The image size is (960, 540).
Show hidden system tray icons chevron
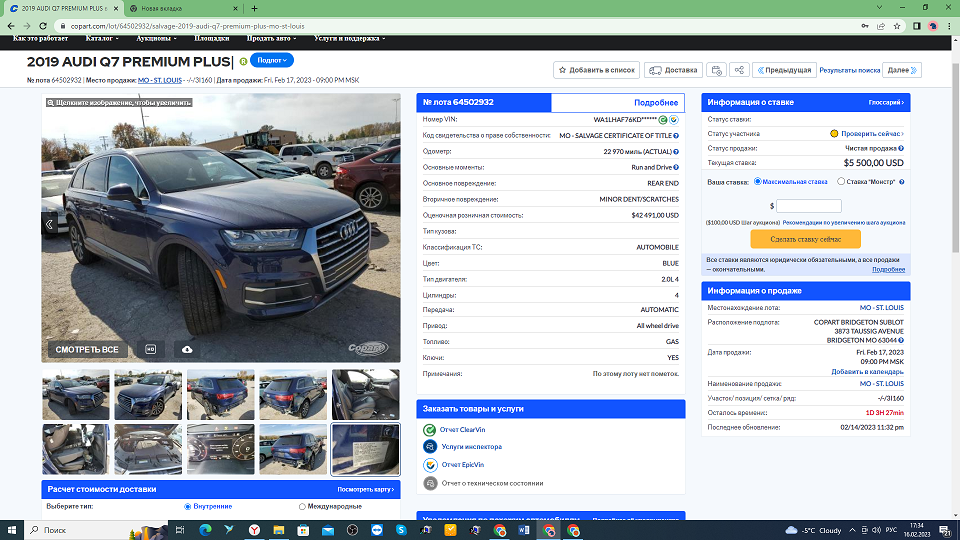coord(852,530)
